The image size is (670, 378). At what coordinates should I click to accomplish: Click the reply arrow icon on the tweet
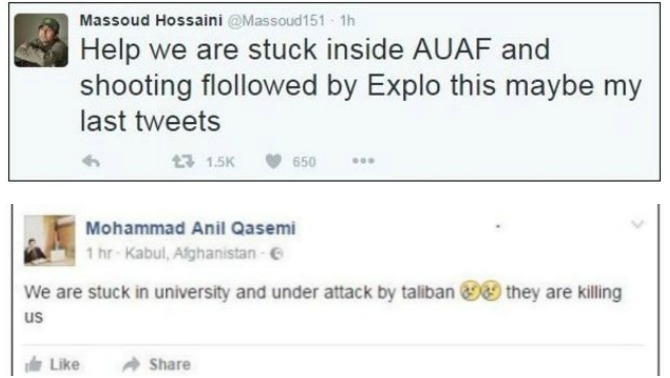[x=91, y=161]
